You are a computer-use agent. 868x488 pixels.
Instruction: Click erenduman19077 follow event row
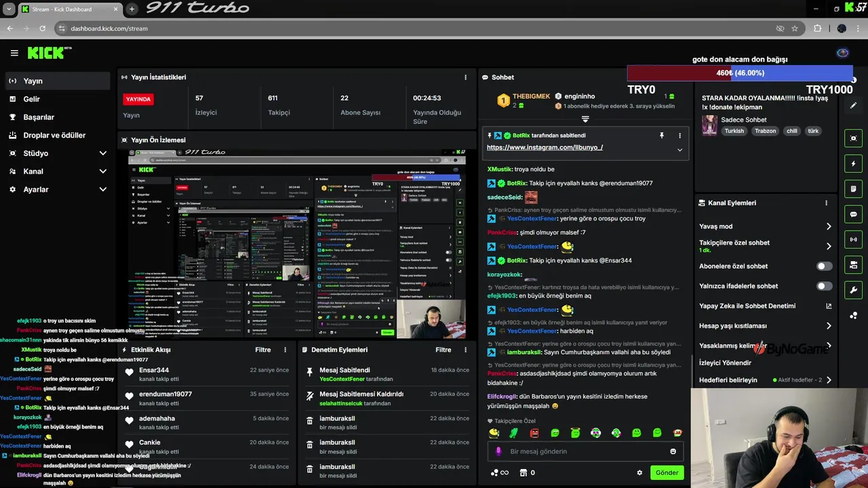(x=208, y=399)
